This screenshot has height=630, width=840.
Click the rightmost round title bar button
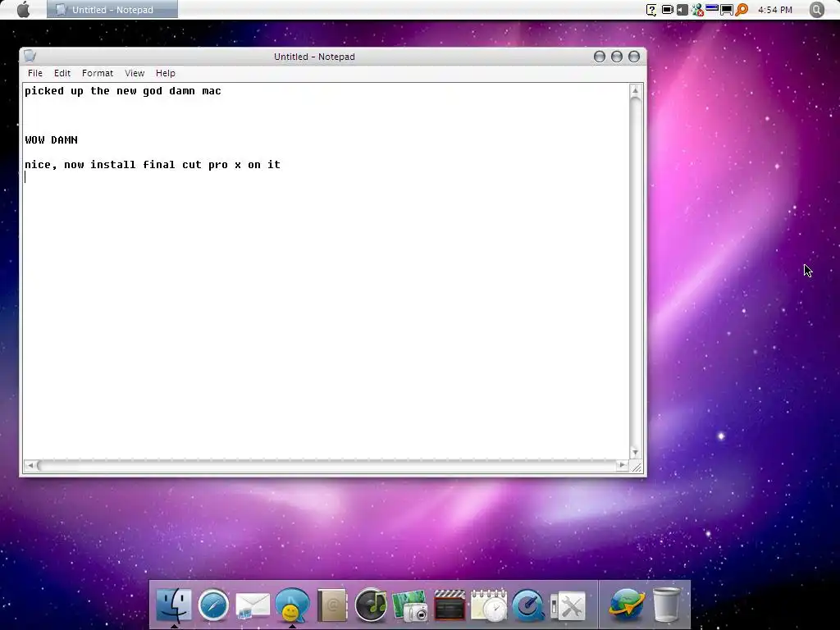pos(634,57)
